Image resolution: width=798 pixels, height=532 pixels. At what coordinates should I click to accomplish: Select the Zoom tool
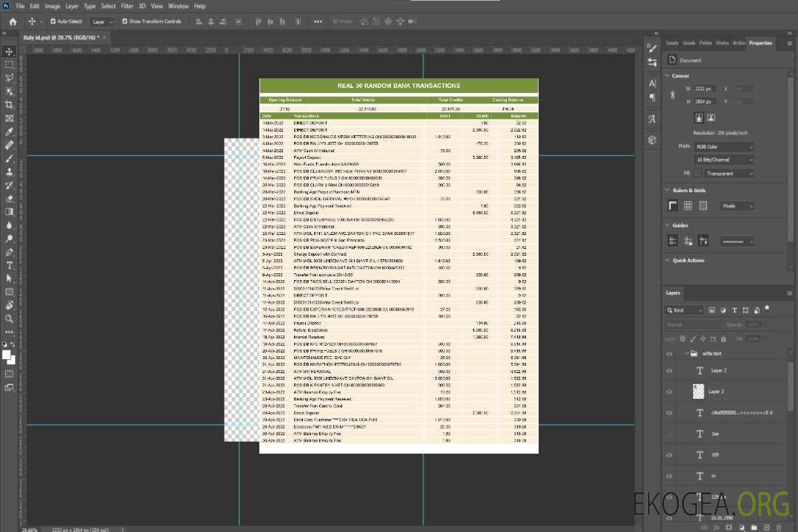coord(10,319)
